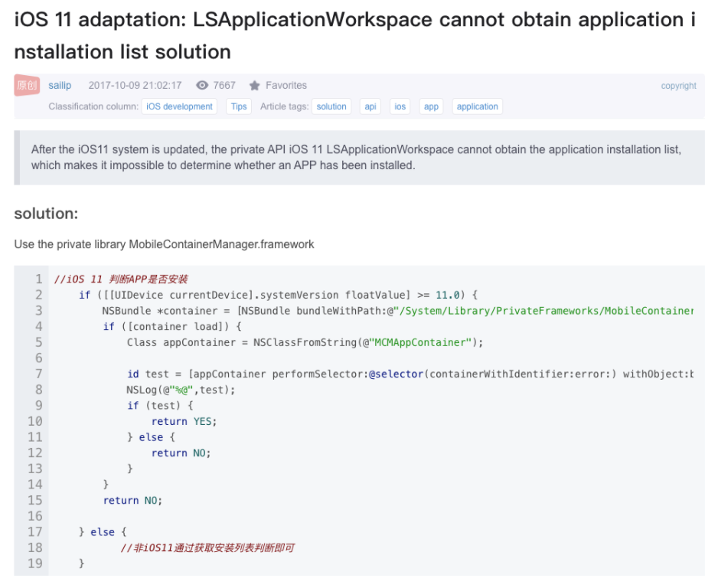Click the view count 7667
Viewport: 718px width, 588px height.
(x=224, y=85)
